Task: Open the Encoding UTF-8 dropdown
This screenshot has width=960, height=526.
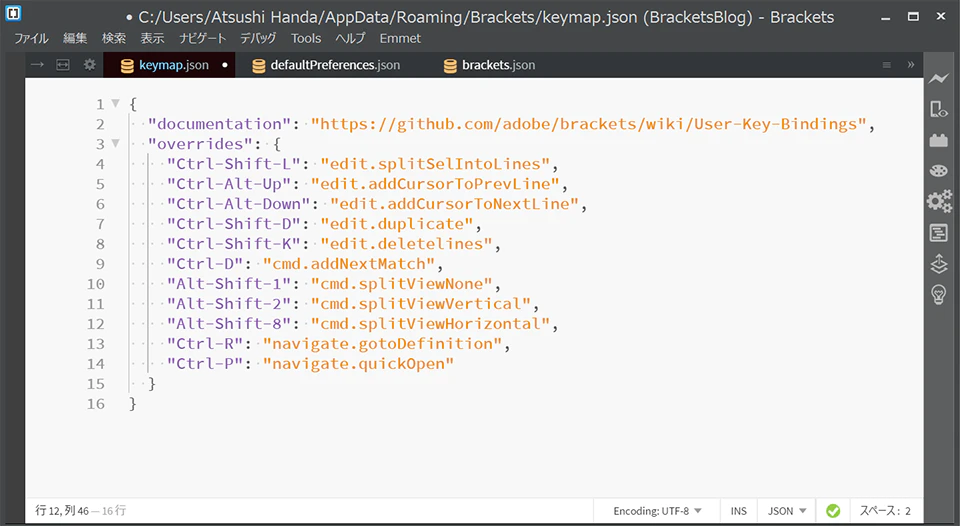Action: point(657,511)
